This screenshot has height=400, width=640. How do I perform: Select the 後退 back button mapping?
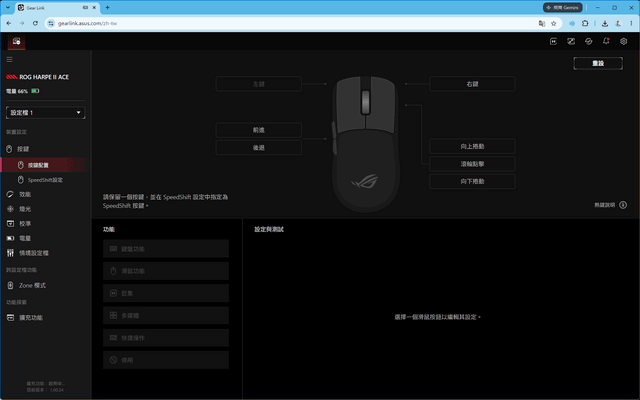click(x=259, y=148)
